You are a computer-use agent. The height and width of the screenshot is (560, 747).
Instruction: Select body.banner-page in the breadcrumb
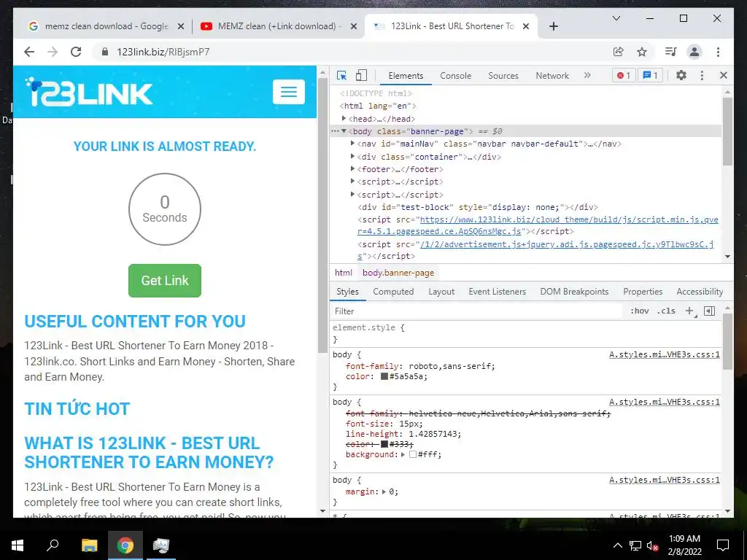[398, 273]
